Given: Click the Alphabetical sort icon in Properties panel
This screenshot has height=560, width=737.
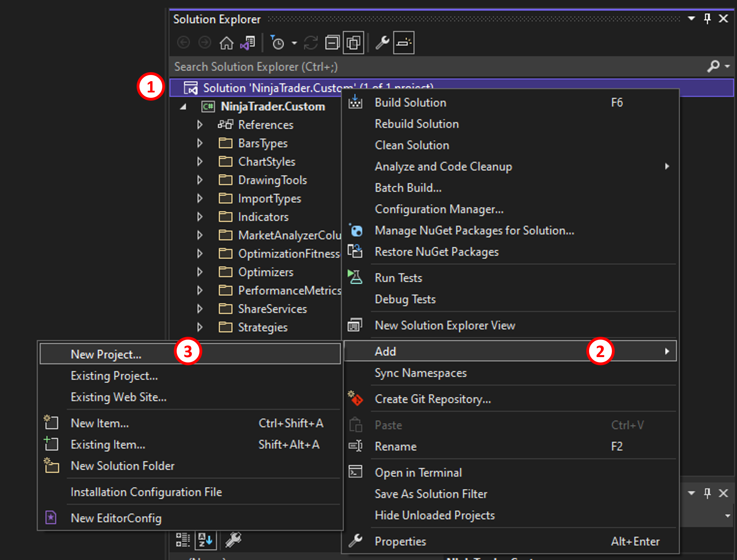Looking at the screenshot, I should click(205, 540).
